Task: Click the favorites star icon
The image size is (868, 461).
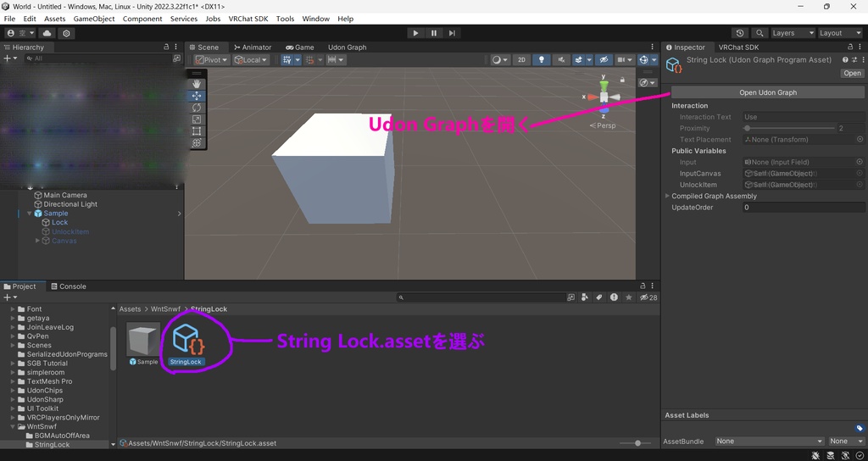Action: click(x=628, y=297)
